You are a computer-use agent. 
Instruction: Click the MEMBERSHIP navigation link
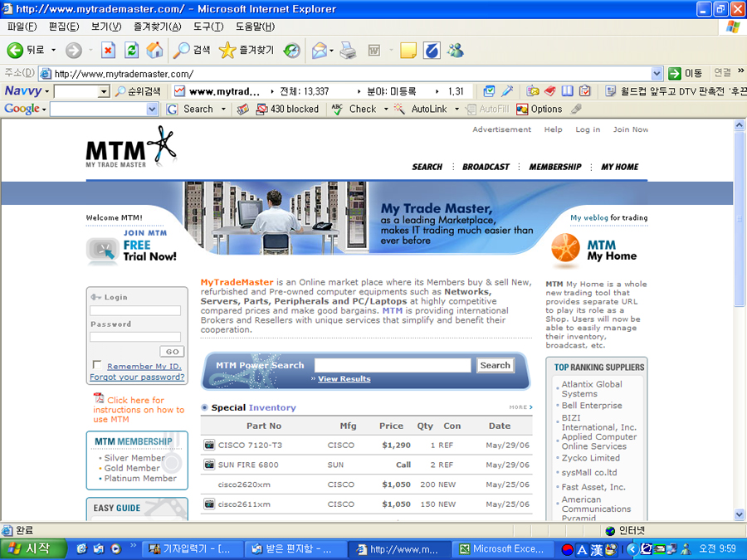pyautogui.click(x=554, y=167)
